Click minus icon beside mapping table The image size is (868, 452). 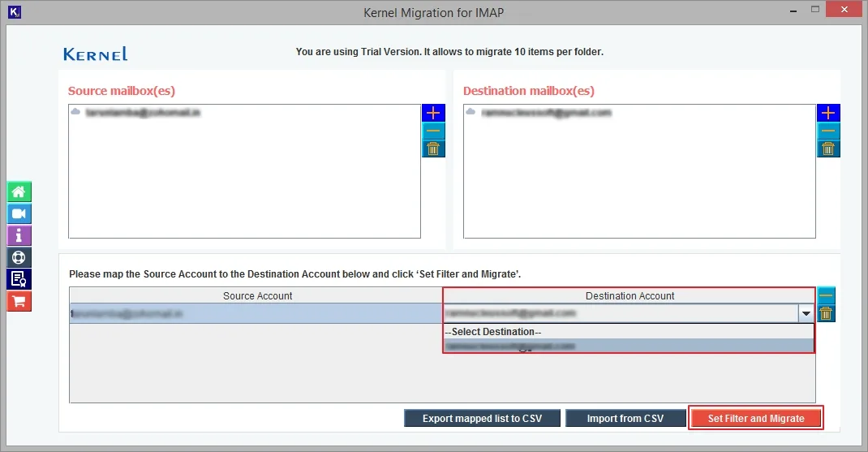826,295
